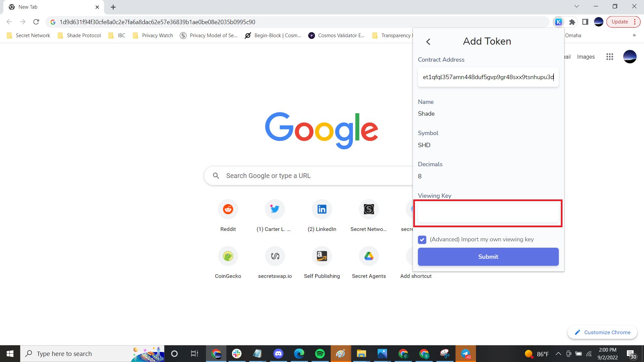Open Google apps grid icon
Viewport: 644px width, 362px height.
(x=610, y=57)
